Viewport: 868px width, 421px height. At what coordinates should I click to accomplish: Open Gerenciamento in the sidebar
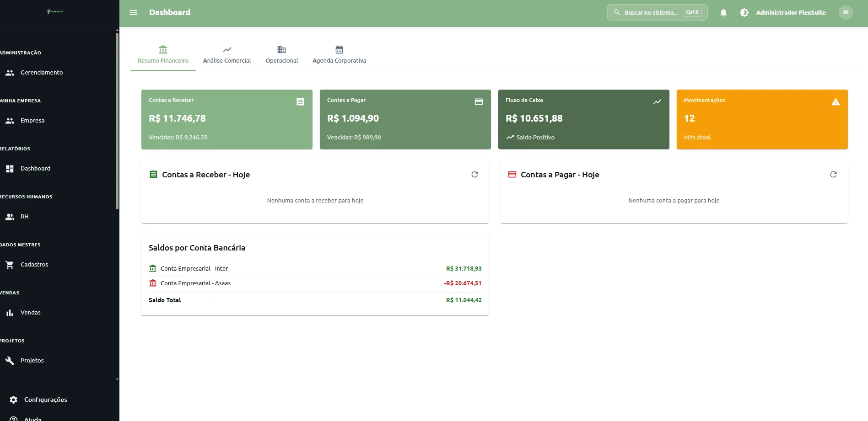pyautogui.click(x=57, y=72)
